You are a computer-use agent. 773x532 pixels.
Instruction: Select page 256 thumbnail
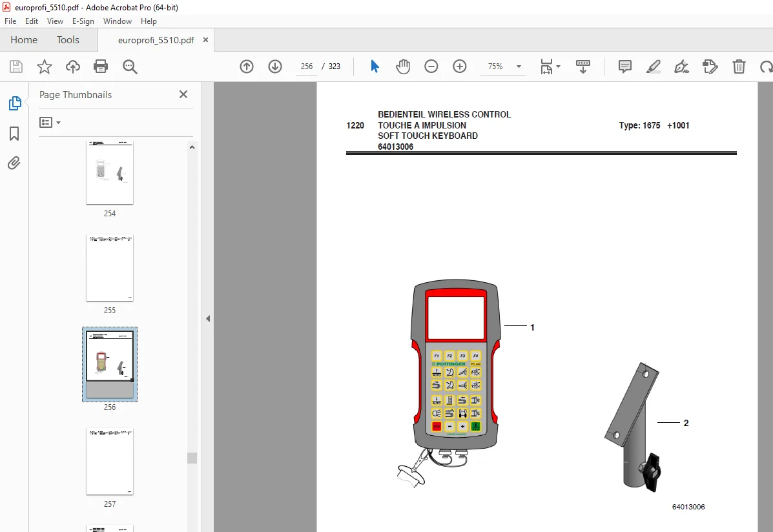pyautogui.click(x=109, y=364)
